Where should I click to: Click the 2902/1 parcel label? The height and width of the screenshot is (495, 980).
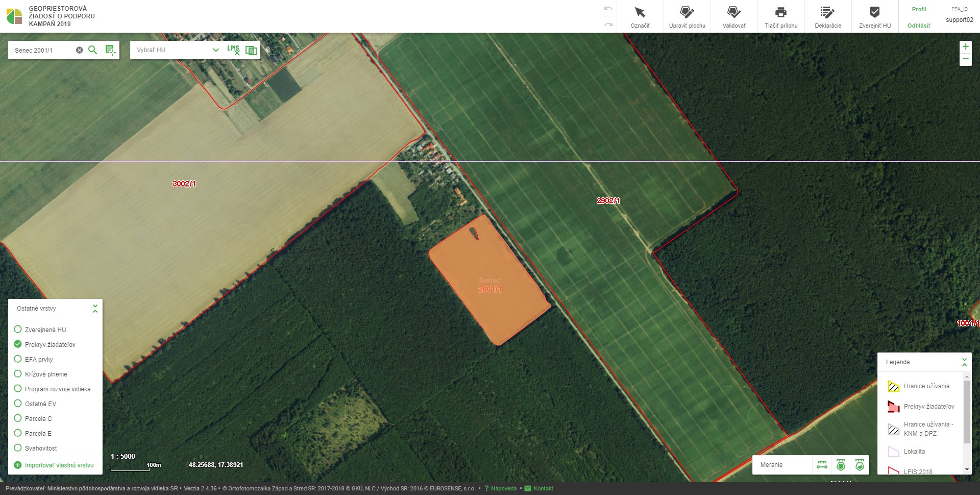pos(608,201)
